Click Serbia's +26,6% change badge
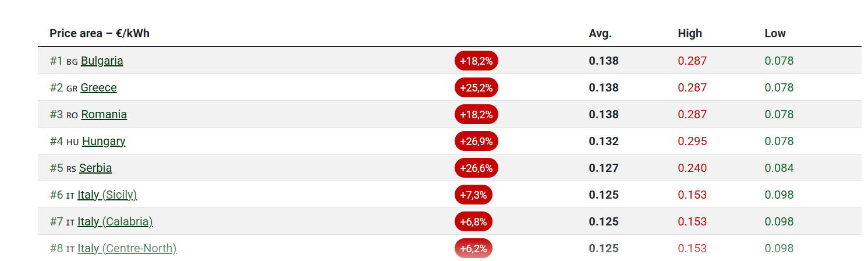 (476, 168)
